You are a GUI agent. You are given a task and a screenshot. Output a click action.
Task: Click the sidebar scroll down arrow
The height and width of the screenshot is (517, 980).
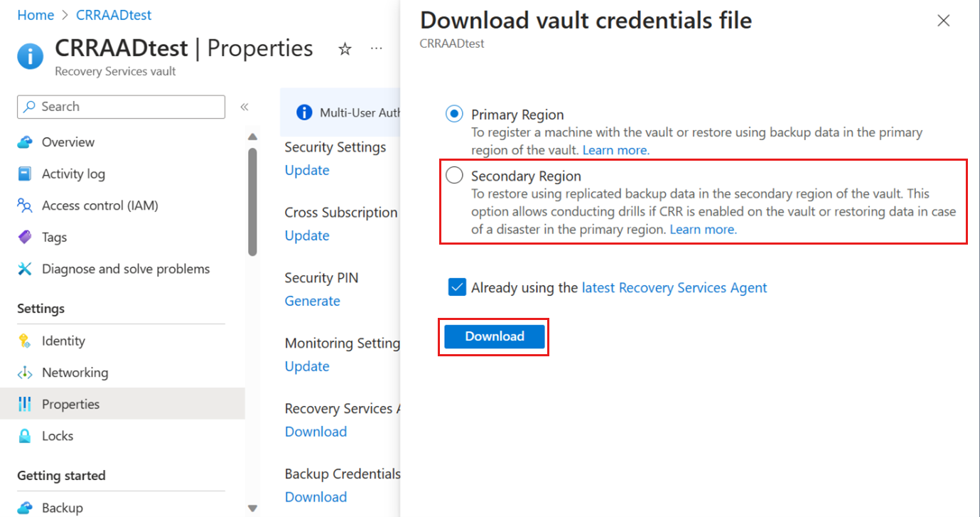(x=252, y=508)
